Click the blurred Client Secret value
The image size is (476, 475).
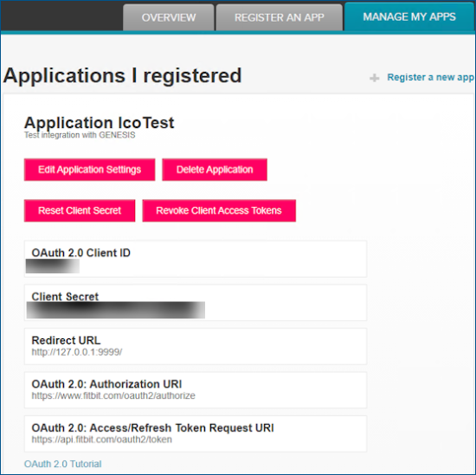coord(116,310)
